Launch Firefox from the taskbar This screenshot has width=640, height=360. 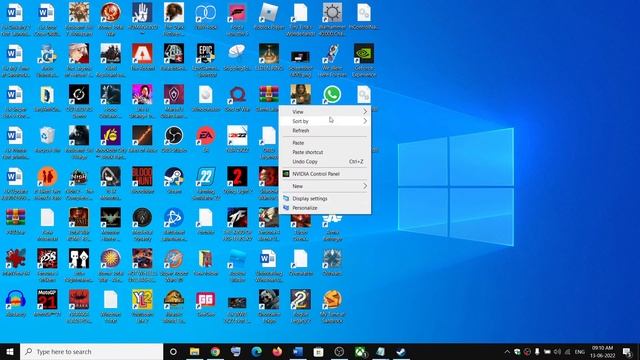pyautogui.click(x=277, y=351)
